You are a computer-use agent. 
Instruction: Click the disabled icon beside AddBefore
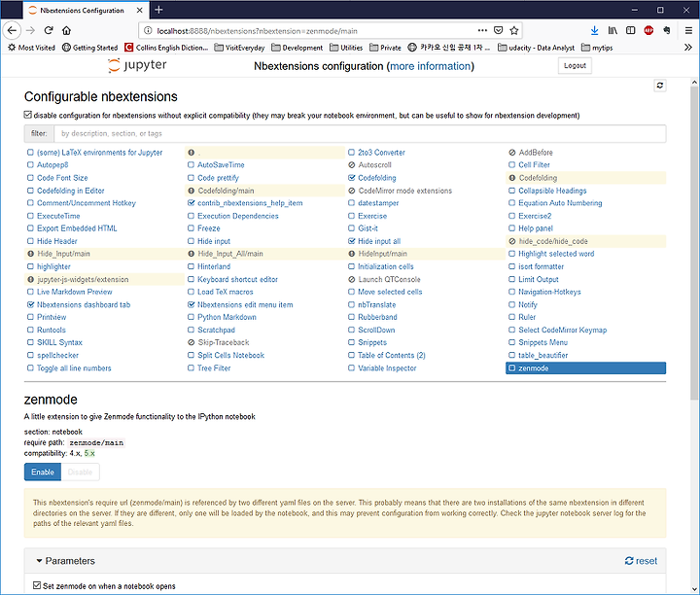tap(512, 153)
